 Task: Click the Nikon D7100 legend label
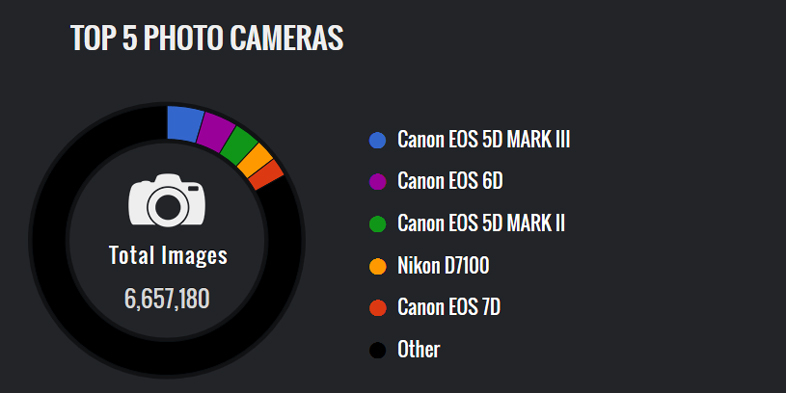443,266
